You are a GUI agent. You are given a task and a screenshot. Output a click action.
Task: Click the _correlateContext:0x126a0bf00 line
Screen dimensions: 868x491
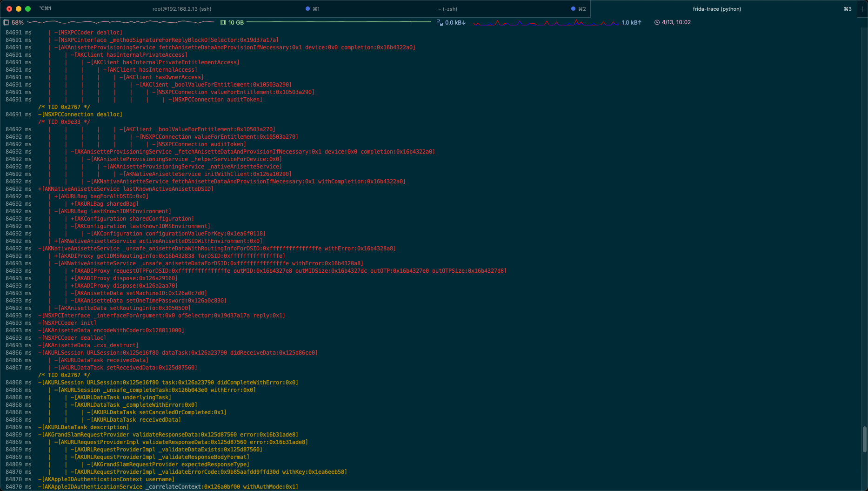coord(168,487)
